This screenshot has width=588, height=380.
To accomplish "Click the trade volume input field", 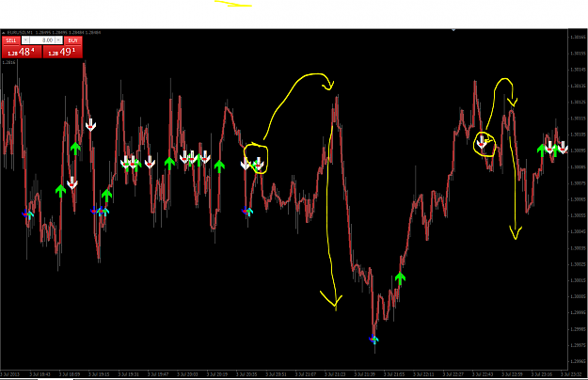I will tap(42, 40).
